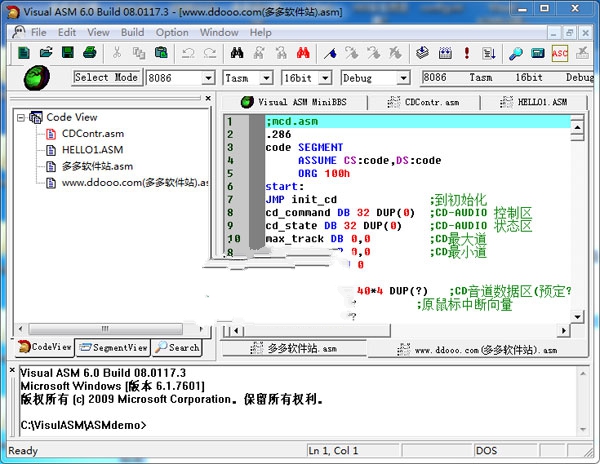
Task: Click the output console scroll down arrow
Action: click(x=583, y=430)
